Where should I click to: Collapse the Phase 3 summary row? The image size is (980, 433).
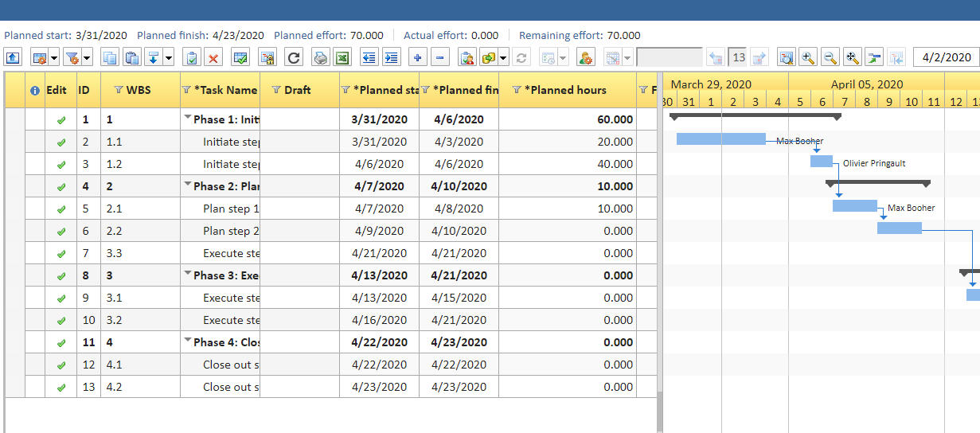point(188,274)
